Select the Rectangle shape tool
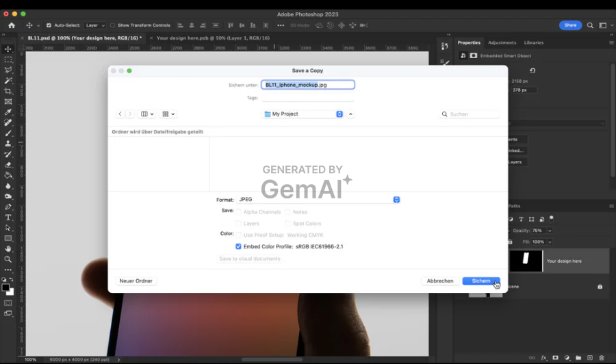The width and height of the screenshot is (616, 364). click(8, 238)
